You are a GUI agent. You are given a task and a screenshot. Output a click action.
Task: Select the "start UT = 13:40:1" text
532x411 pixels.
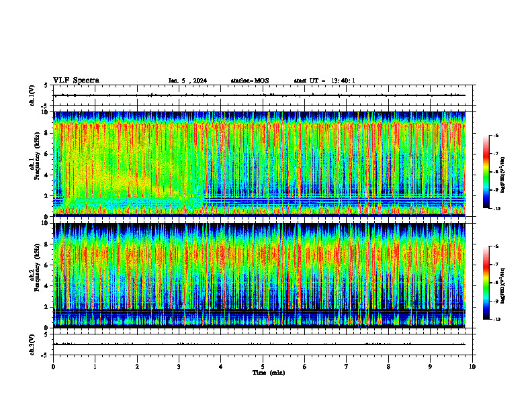click(x=324, y=81)
